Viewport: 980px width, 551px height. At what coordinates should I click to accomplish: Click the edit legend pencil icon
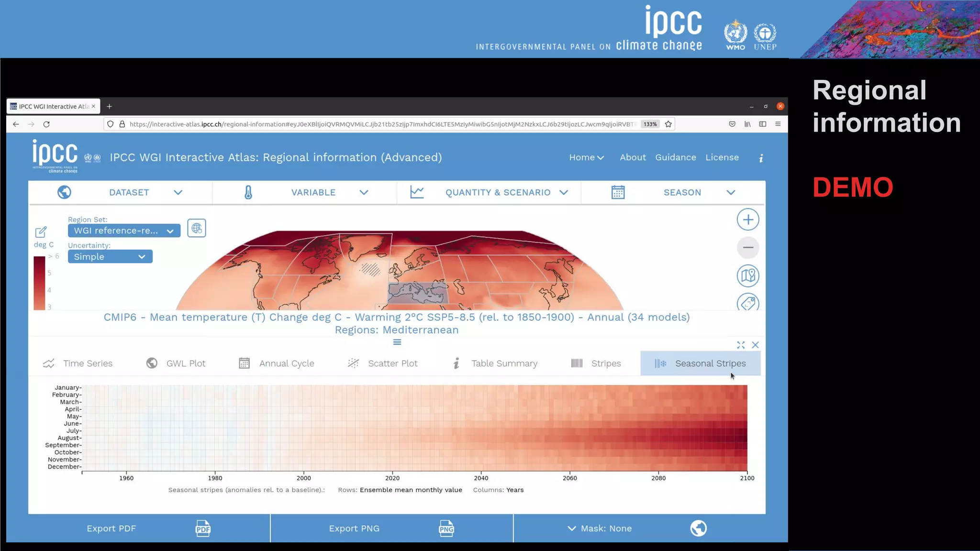(x=41, y=232)
